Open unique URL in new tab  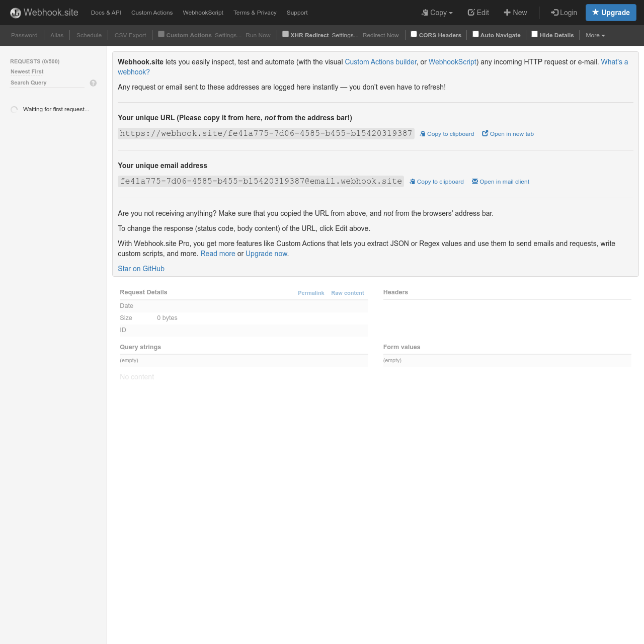(508, 134)
